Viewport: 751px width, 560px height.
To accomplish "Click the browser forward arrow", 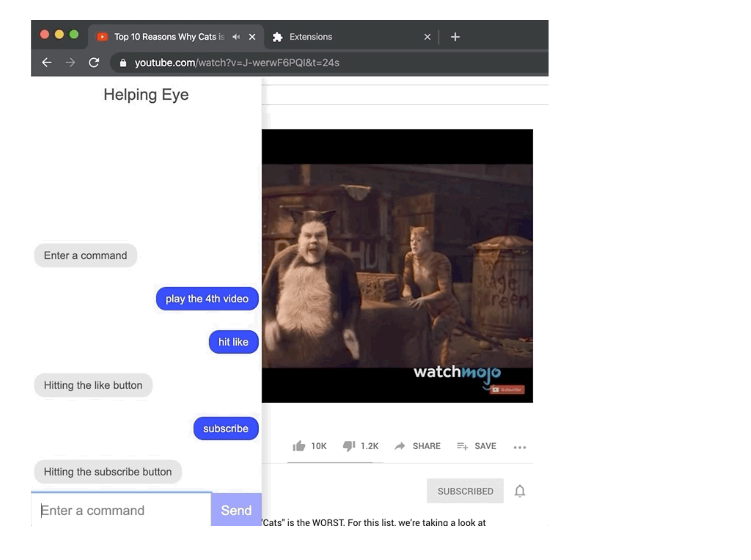I will pyautogui.click(x=70, y=62).
